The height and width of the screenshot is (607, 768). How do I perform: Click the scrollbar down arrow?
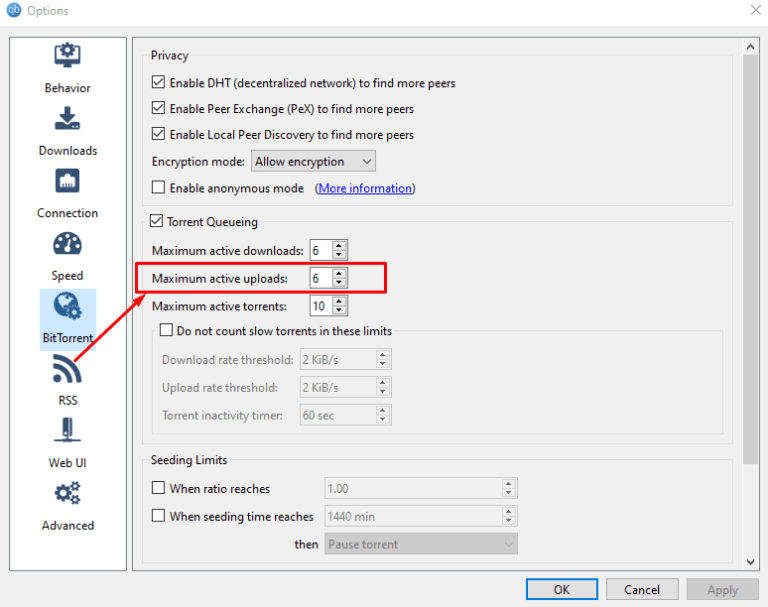[750, 561]
